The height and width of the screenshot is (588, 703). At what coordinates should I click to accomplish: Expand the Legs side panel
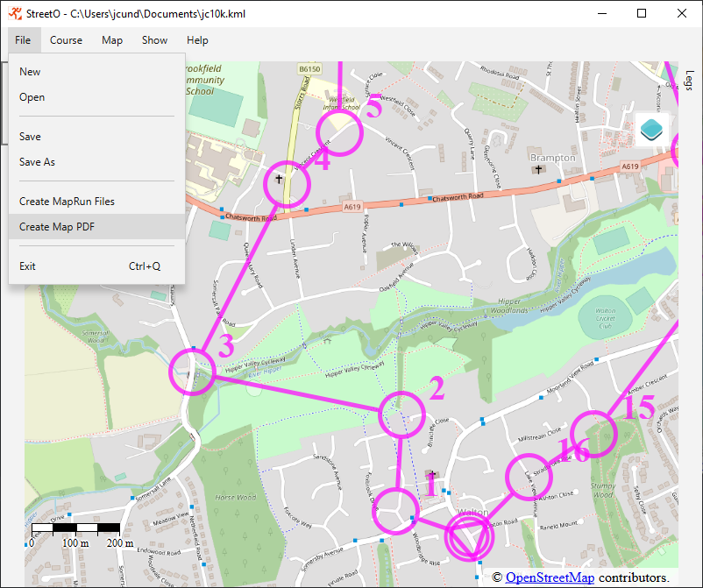coord(688,81)
